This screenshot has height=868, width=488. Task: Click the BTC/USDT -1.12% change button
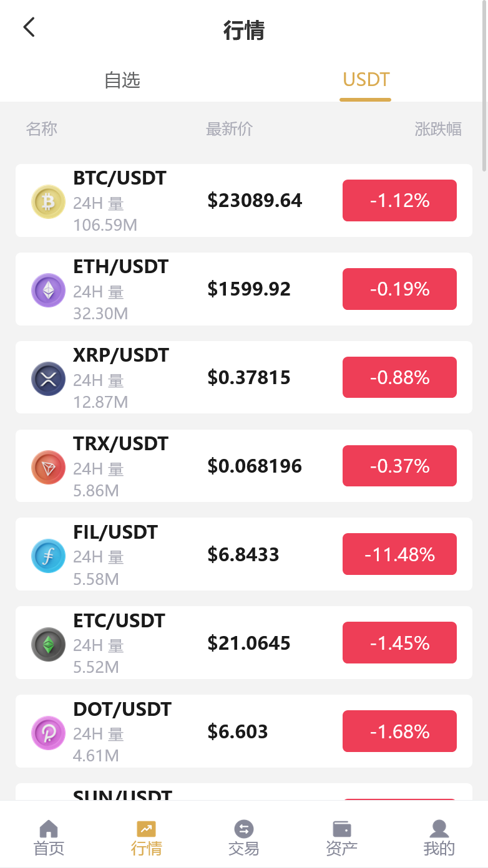pos(399,201)
